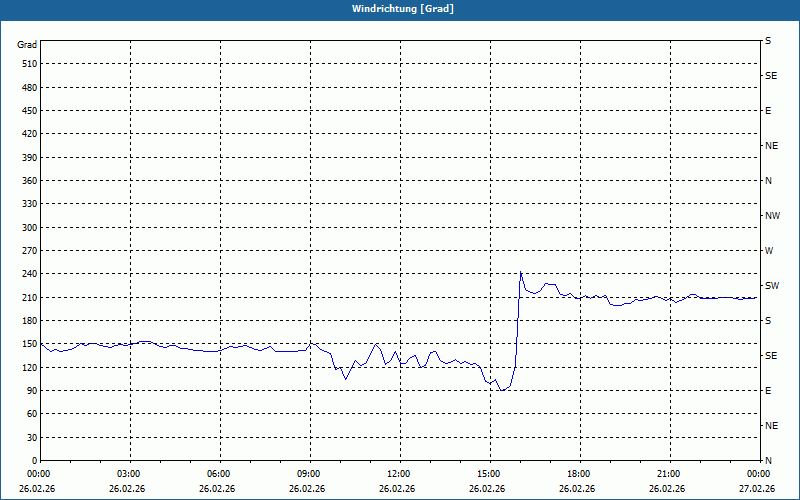Click the 26.02.26 date under 03:00
Image resolution: width=800 pixels, height=500 pixels.
[x=127, y=489]
